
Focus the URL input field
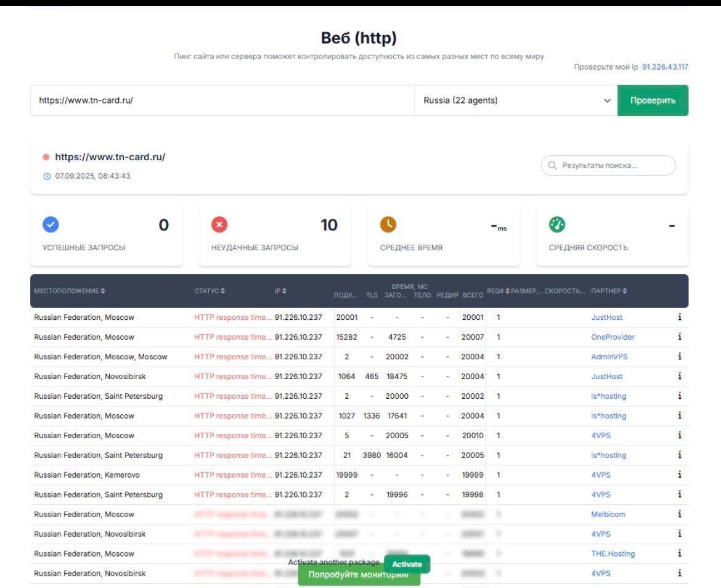coord(222,100)
